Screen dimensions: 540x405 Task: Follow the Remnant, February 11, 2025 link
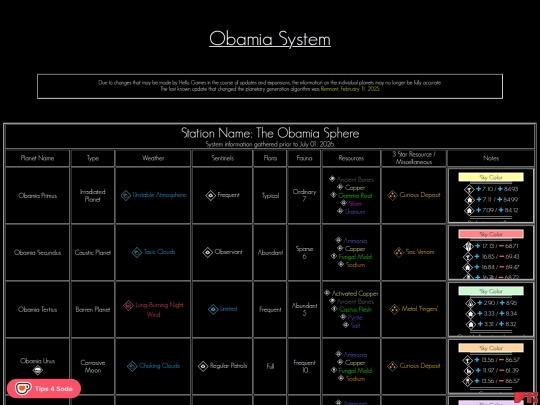pos(350,89)
